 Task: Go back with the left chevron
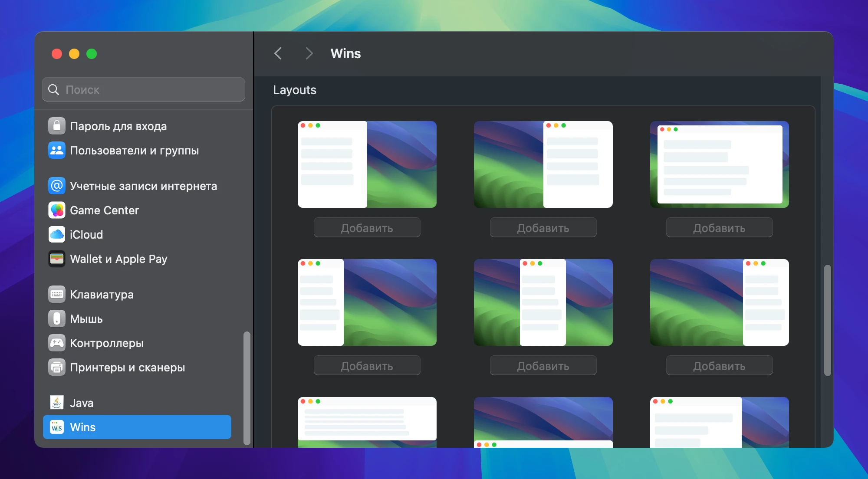(x=278, y=53)
